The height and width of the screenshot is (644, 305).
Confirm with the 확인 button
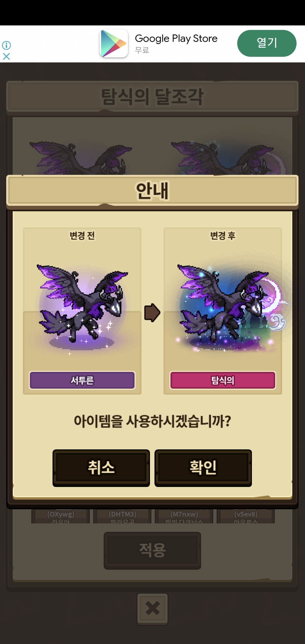click(x=203, y=468)
